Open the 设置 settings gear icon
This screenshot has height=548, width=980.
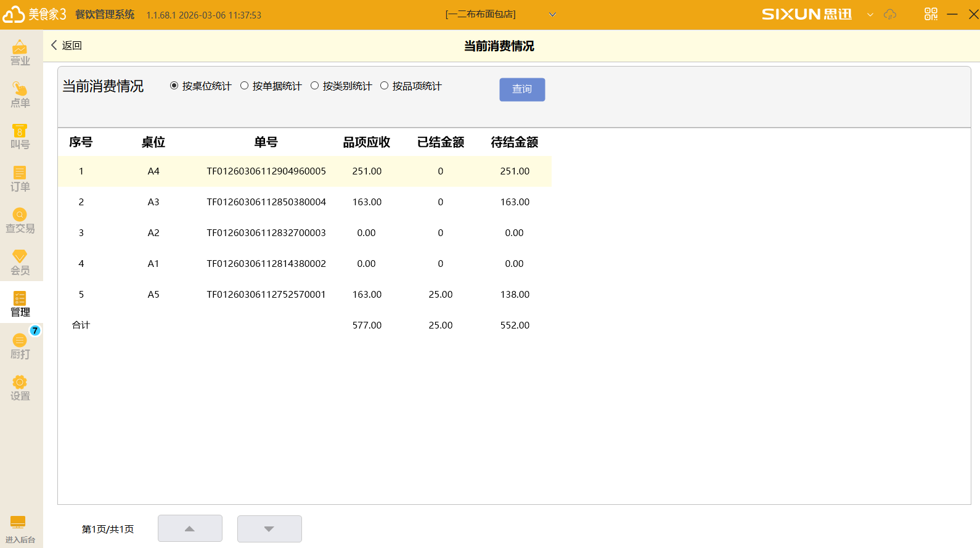pos(20,388)
